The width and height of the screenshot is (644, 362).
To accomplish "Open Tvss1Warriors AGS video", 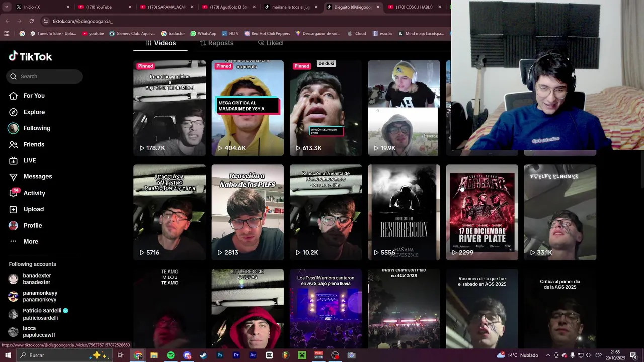I will [x=326, y=309].
